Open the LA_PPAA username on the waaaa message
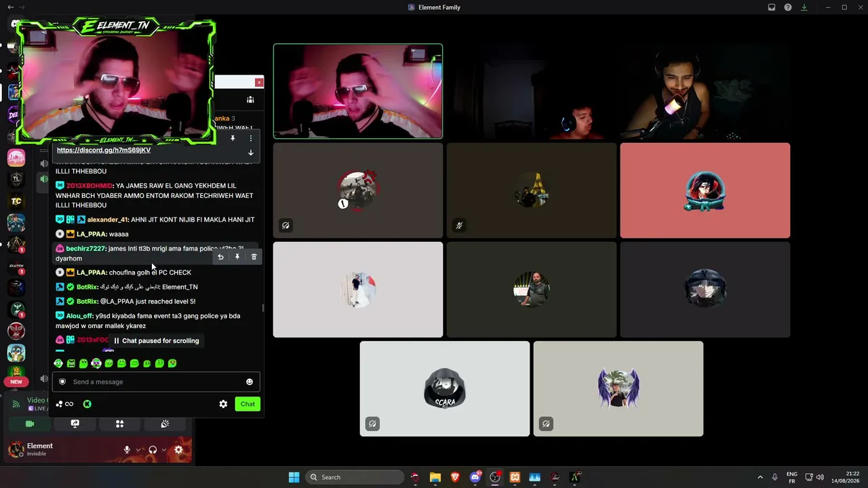Viewport: 868px width, 488px height. (91, 234)
